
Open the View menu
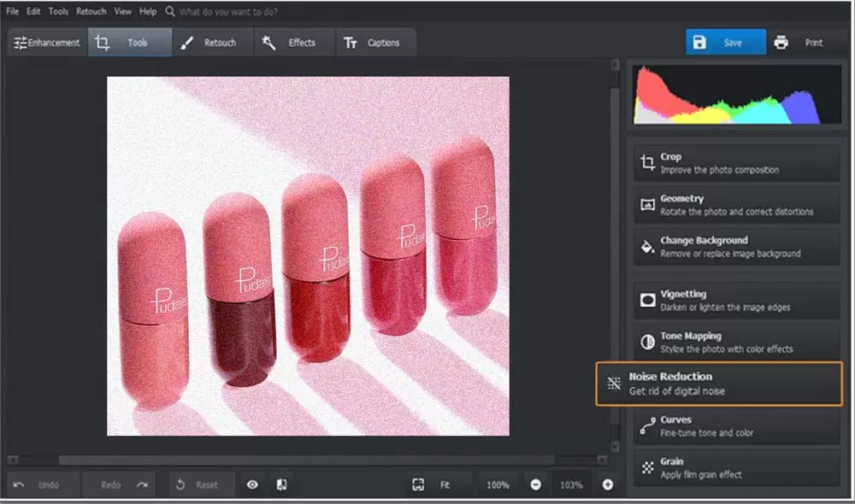tap(122, 11)
